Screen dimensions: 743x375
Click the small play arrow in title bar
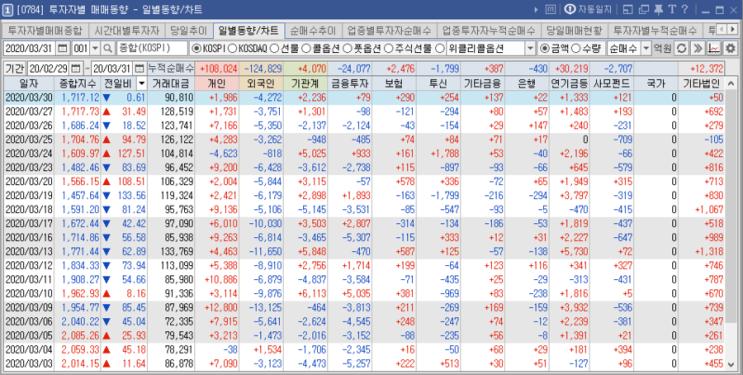pos(536,9)
